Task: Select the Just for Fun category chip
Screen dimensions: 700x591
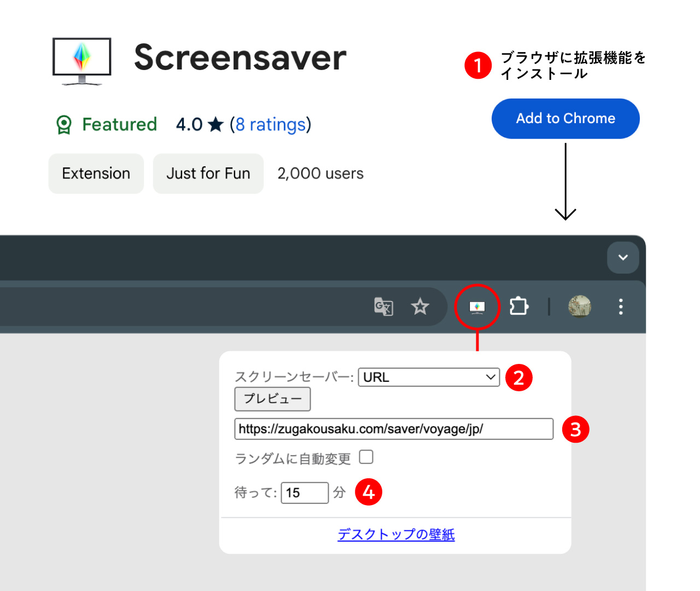Action: point(208,173)
